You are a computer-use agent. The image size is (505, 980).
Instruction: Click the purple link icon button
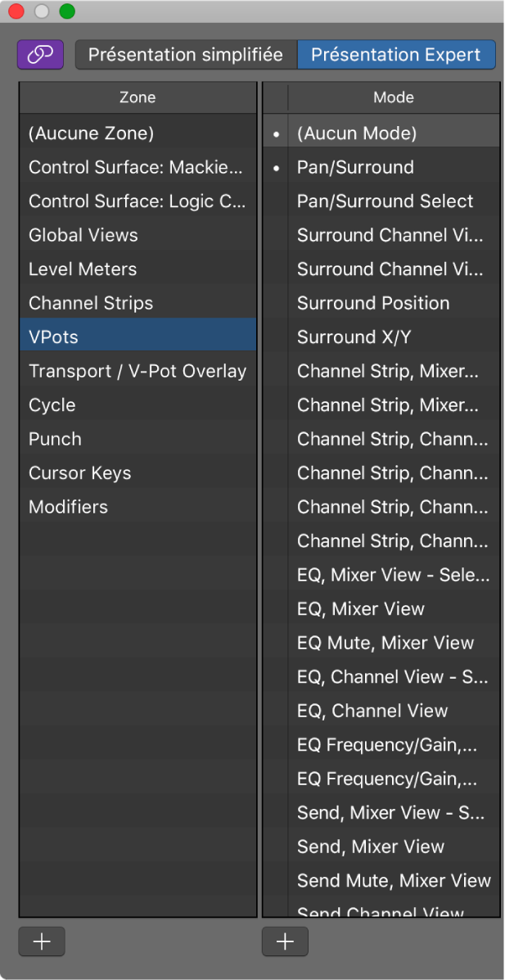40,55
